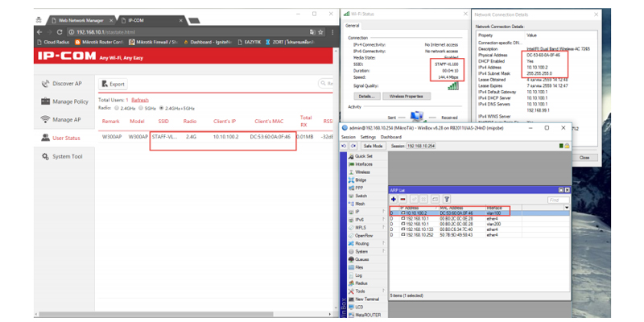Click the SSID column header
Viewport: 644px width, 322px height.
(163, 122)
